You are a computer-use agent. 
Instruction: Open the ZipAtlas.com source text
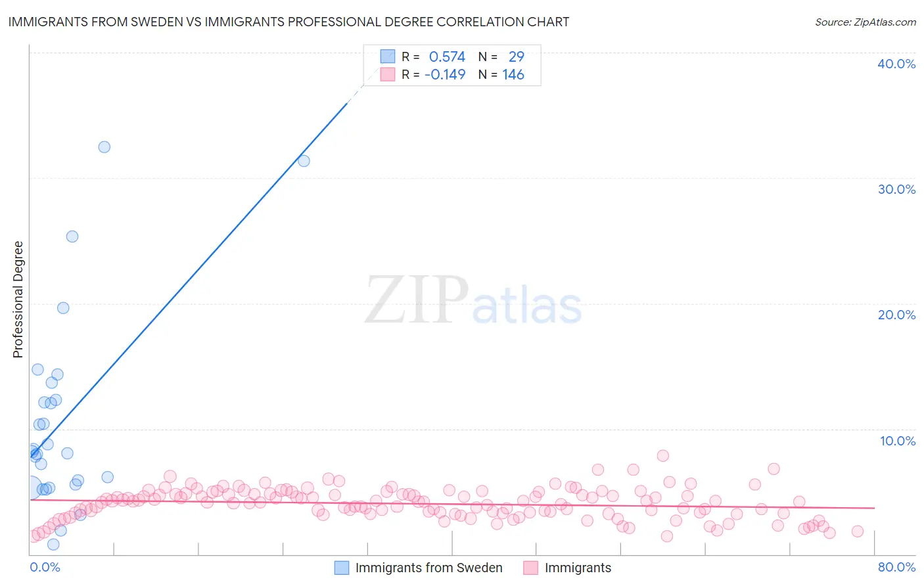[x=866, y=22]
